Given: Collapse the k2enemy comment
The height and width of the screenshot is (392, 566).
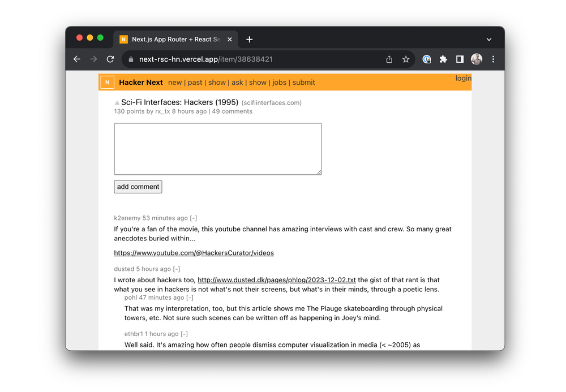Looking at the screenshot, I should (x=193, y=218).
